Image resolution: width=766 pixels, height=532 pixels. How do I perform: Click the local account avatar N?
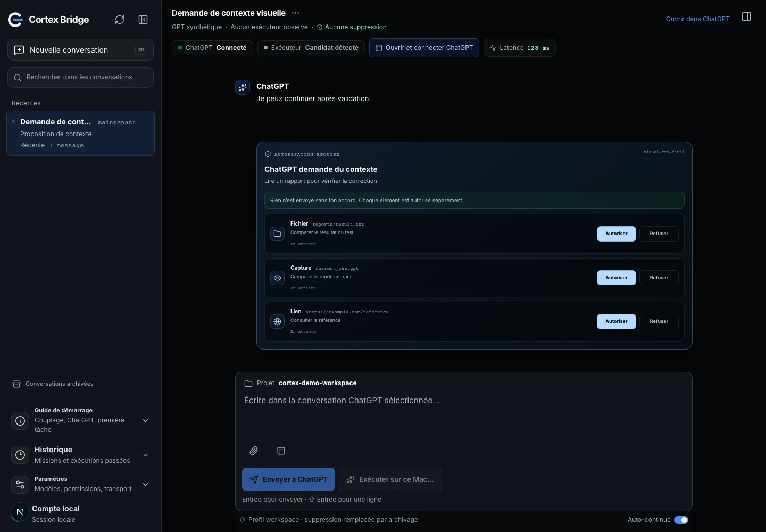20,512
